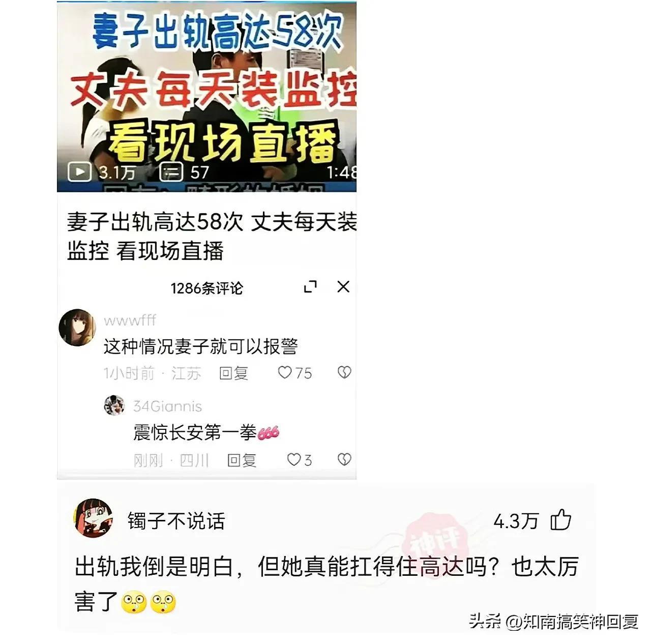Reply to wwwfff's comment
This screenshot has height=644, width=653.
click(x=233, y=373)
